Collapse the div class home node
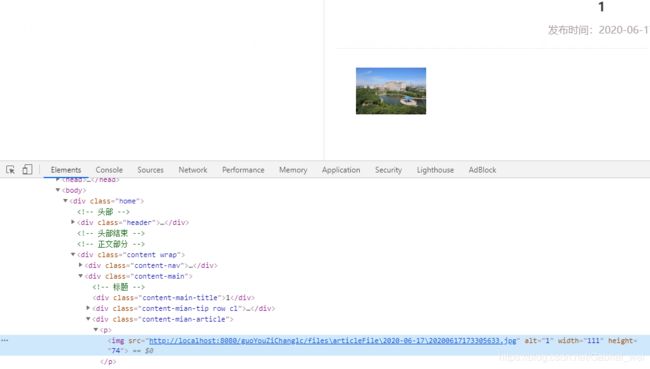This screenshot has width=650, height=369. point(65,201)
